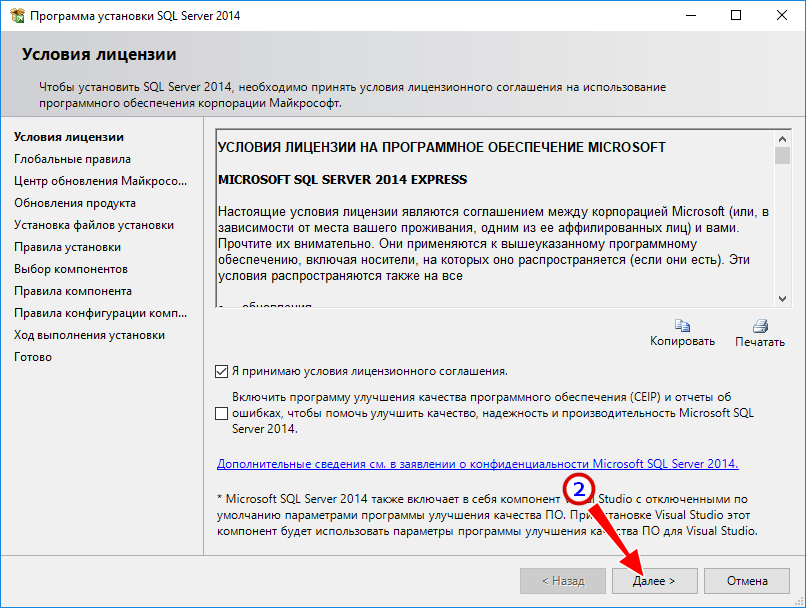The width and height of the screenshot is (806, 608).
Task: Click the Print (Печатать) printer icon
Action: pos(760,326)
